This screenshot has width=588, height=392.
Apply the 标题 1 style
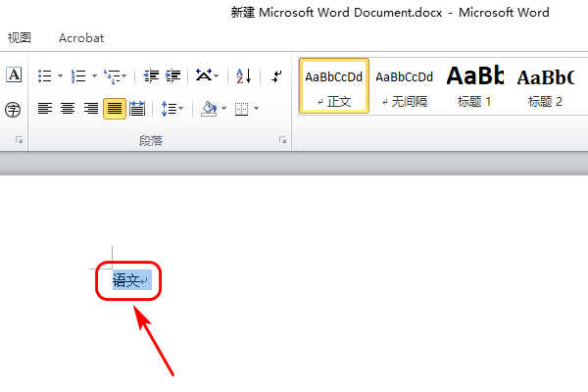point(474,86)
